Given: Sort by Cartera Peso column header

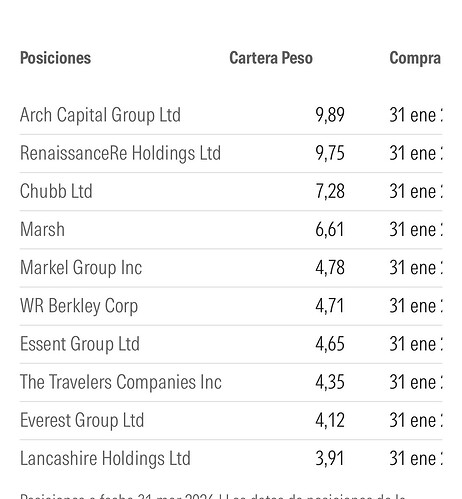Looking at the screenshot, I should (x=271, y=58).
